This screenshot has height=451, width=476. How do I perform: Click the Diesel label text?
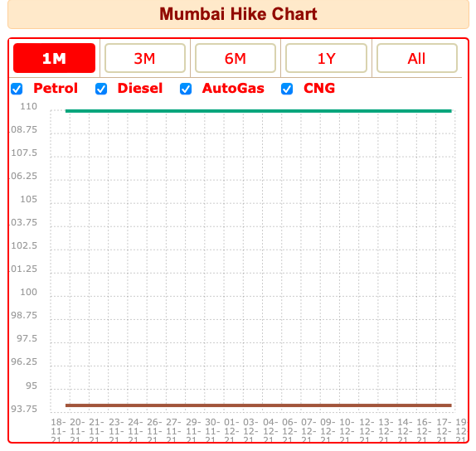pos(140,89)
